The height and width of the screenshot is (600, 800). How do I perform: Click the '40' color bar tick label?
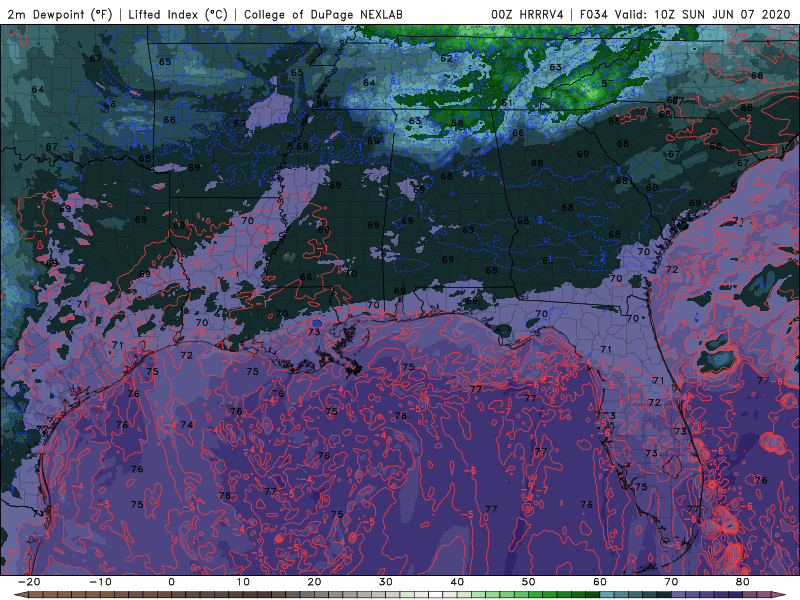[457, 582]
